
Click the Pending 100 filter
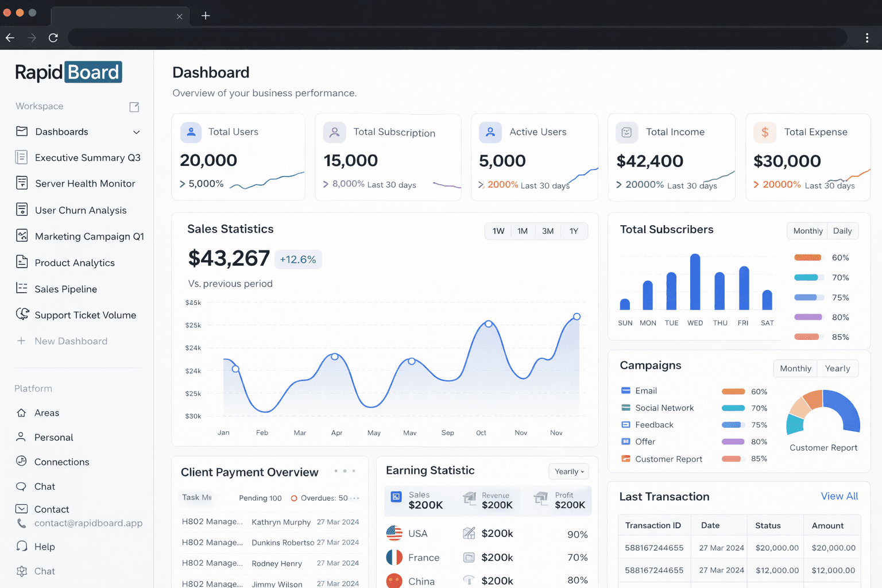[260, 498]
